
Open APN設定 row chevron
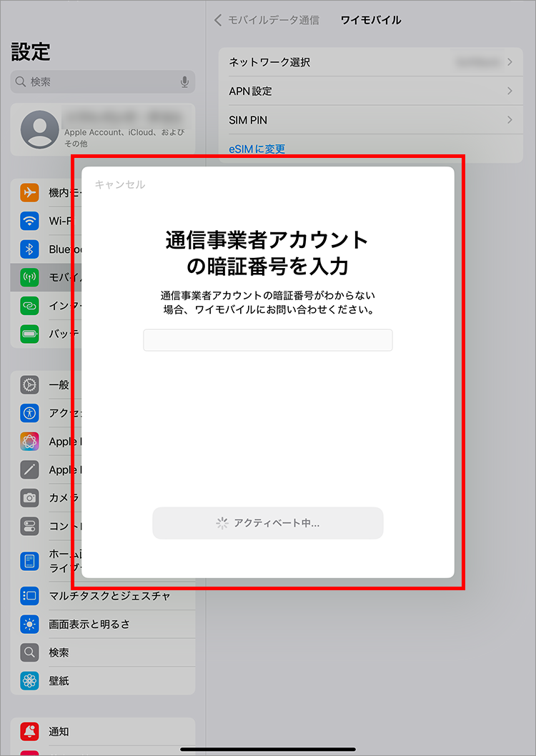click(x=510, y=91)
